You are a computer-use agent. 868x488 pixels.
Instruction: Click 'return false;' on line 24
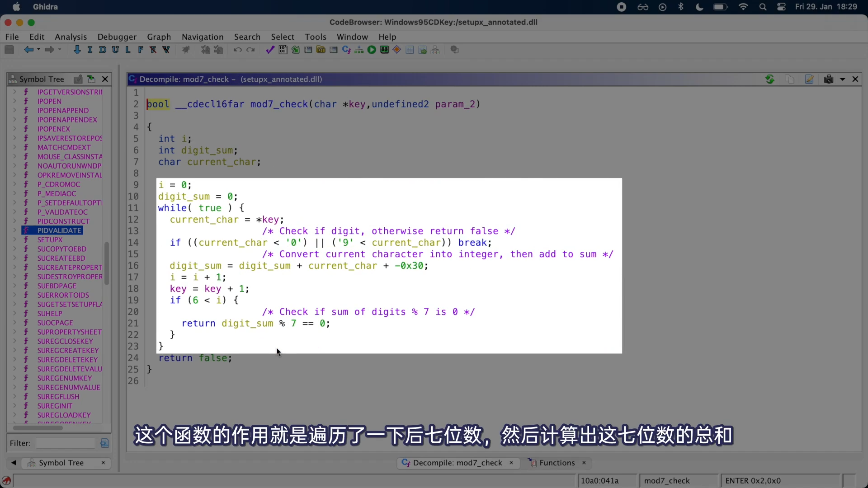point(195,358)
